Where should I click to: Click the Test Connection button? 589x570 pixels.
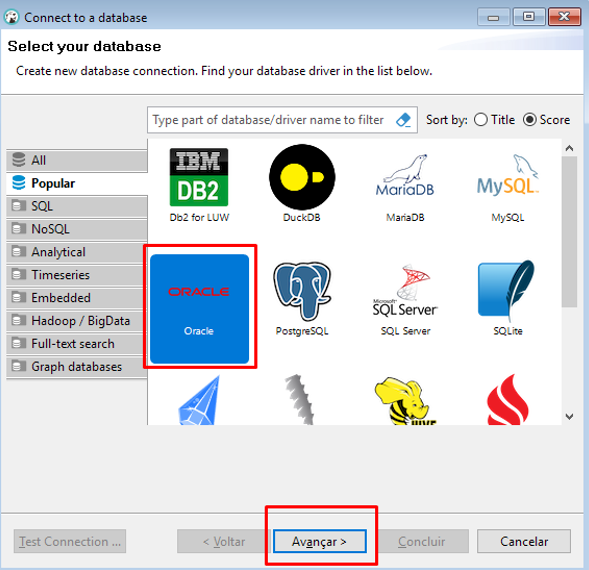(x=70, y=541)
